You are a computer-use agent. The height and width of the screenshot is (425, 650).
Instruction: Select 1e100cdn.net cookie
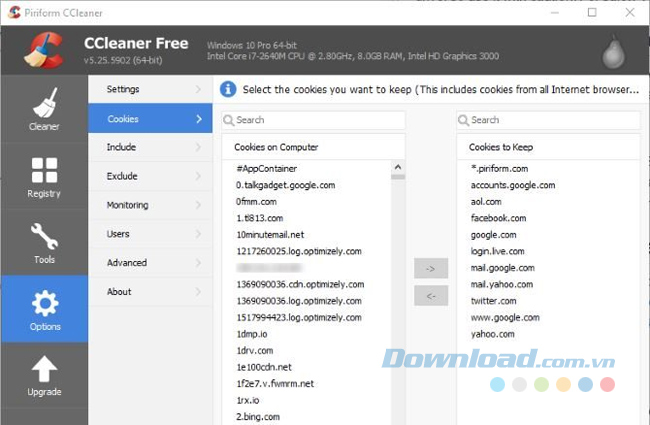pos(264,367)
